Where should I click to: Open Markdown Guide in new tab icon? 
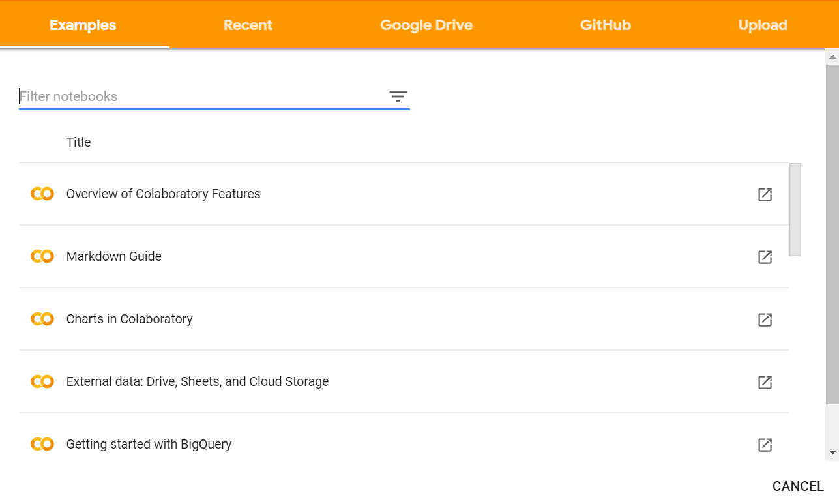765,257
